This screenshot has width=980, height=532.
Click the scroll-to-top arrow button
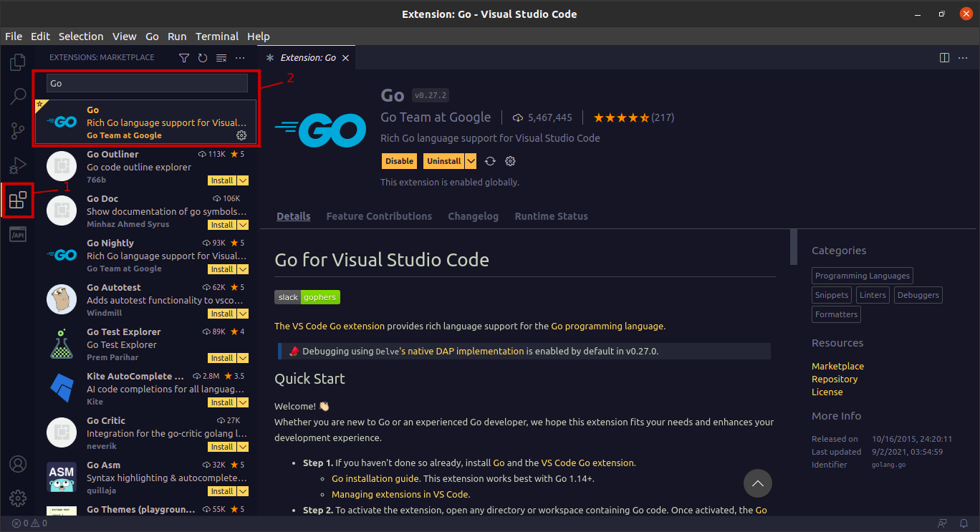tap(758, 483)
